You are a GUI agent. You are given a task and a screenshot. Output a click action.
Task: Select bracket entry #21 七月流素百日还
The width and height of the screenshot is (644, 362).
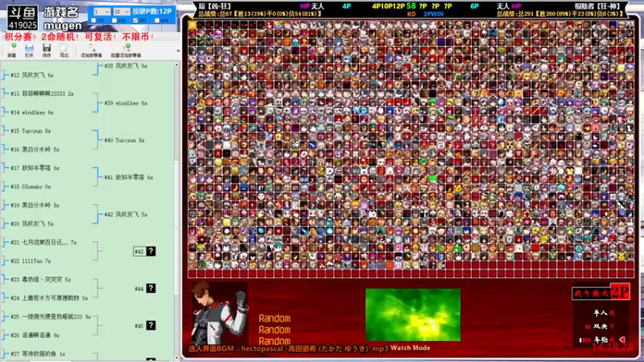[x=43, y=242]
